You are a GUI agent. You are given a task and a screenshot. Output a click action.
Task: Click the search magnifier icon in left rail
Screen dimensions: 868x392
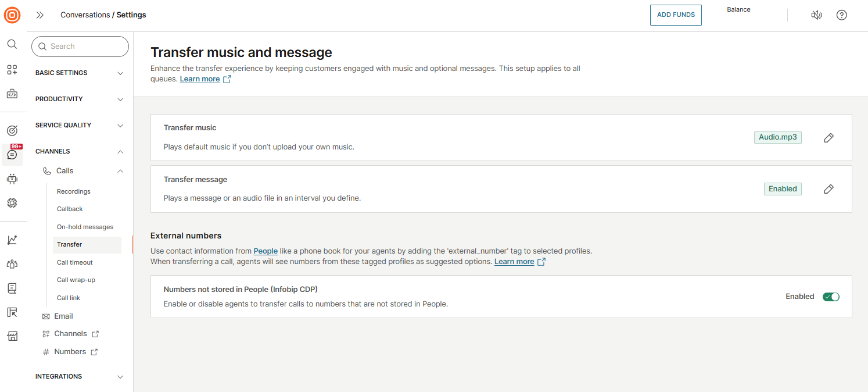pyautogui.click(x=12, y=44)
